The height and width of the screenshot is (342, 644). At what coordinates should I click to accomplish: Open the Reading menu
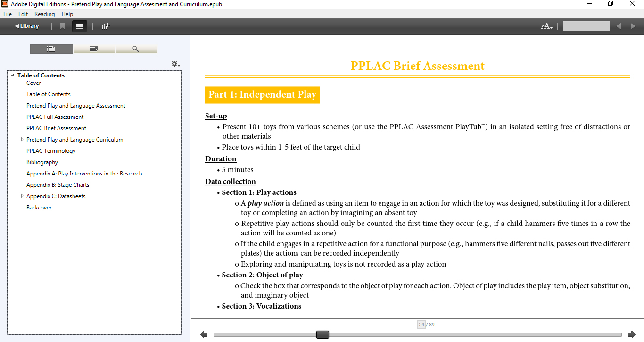click(x=44, y=14)
